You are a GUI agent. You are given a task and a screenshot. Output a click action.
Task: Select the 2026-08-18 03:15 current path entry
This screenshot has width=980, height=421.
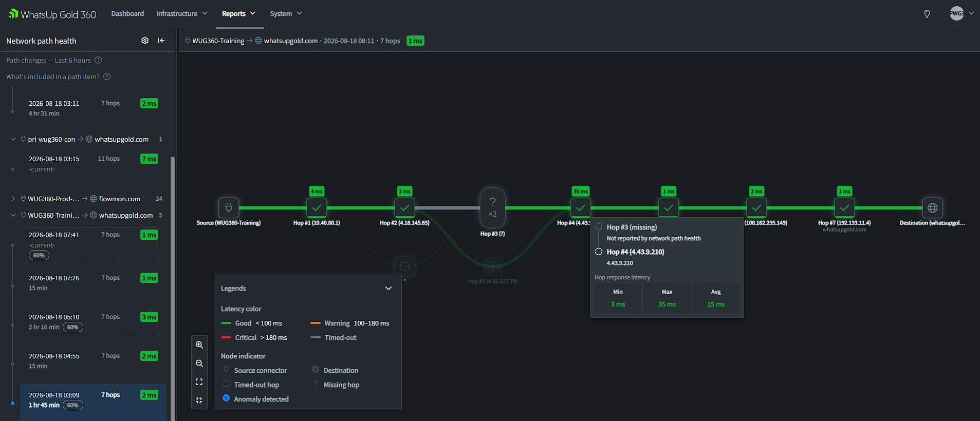[93, 164]
